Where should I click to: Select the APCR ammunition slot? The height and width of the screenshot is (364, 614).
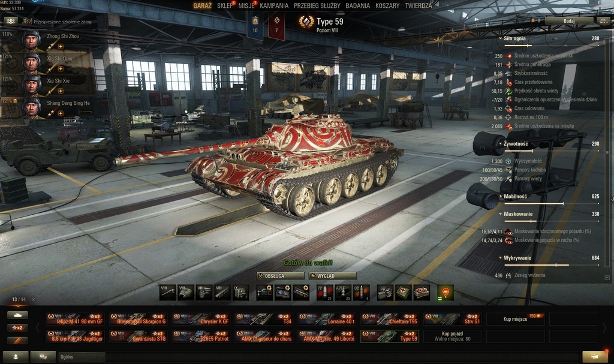coord(342,293)
